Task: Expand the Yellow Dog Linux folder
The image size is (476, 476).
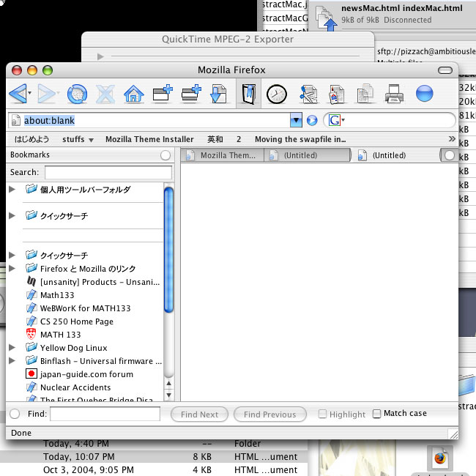Action: (12, 348)
